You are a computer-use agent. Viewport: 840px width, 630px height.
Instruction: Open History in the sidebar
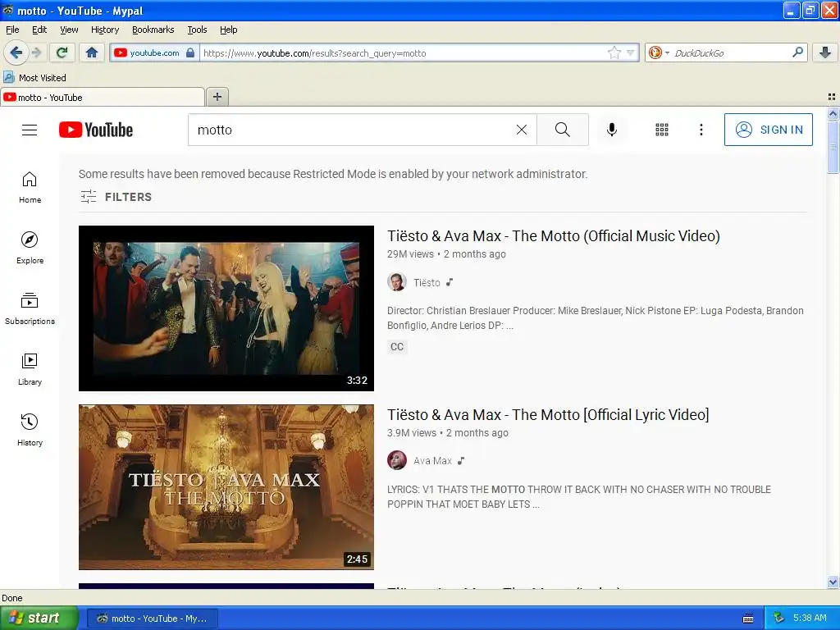30,430
